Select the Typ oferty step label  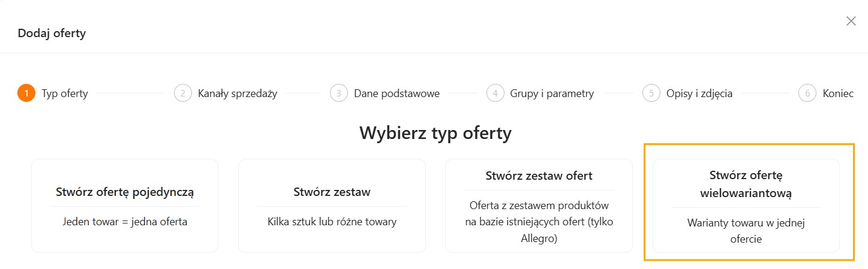65,93
